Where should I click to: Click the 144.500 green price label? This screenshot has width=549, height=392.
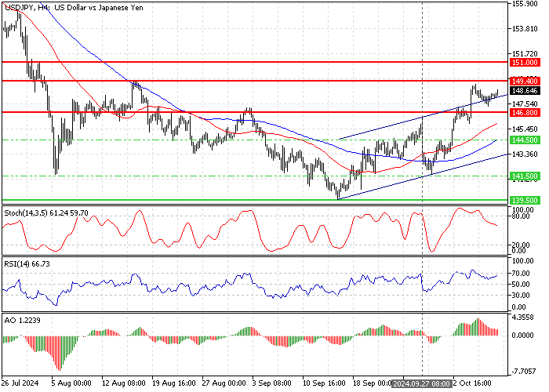(x=525, y=140)
